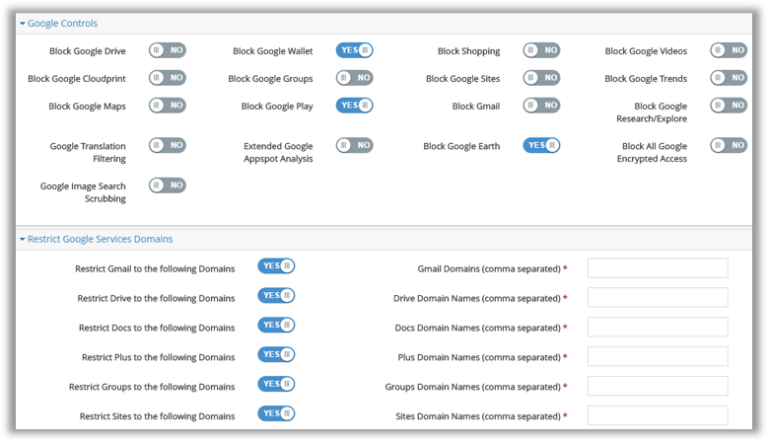Viewport: 768px width, 442px height.
Task: Turn off Restrict Drive to Domains
Action: (276, 296)
